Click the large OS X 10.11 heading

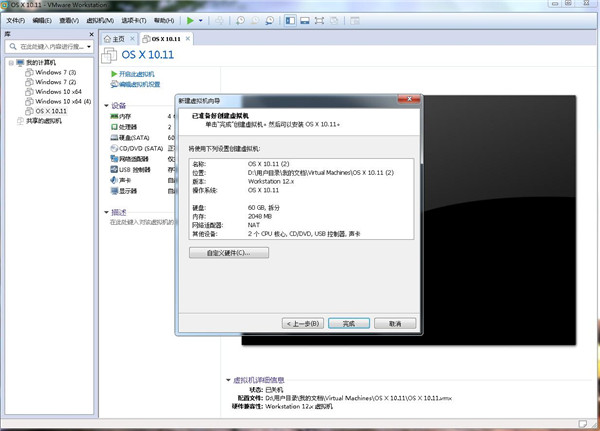pos(148,55)
